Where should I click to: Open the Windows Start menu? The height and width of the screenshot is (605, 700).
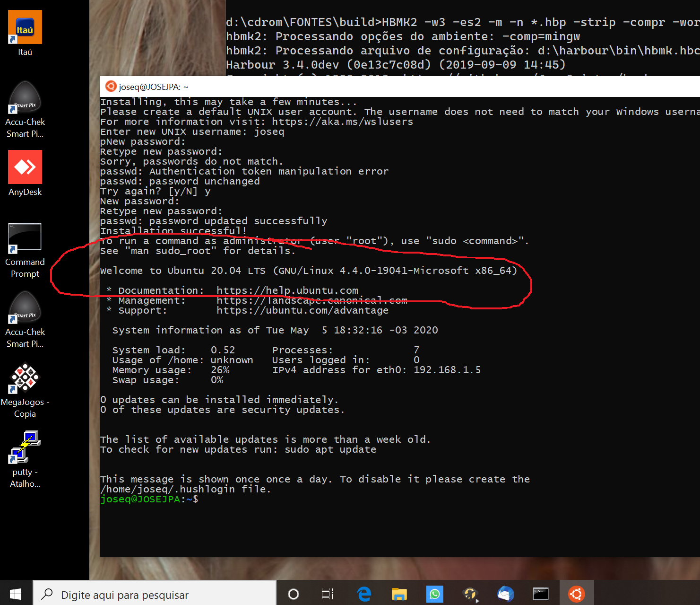point(16,594)
